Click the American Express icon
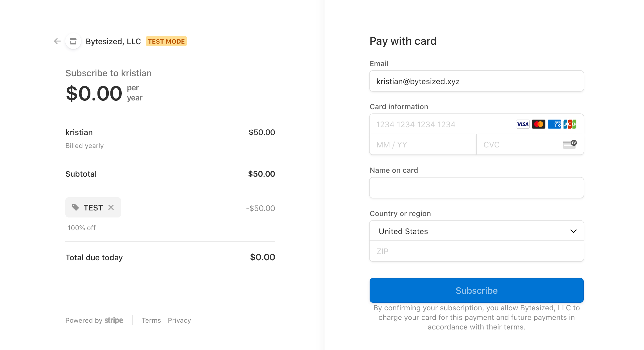The image size is (644, 350). pyautogui.click(x=554, y=124)
